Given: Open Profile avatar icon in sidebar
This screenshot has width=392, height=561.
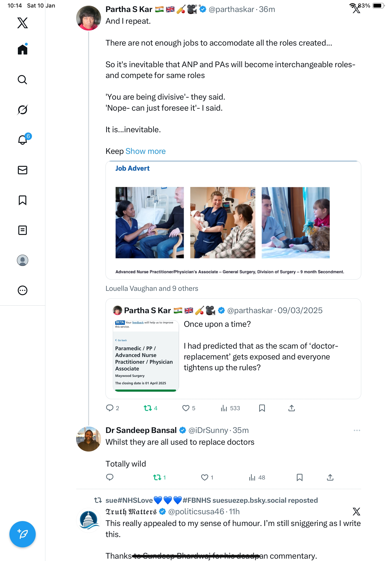Looking at the screenshot, I should [x=23, y=260].
